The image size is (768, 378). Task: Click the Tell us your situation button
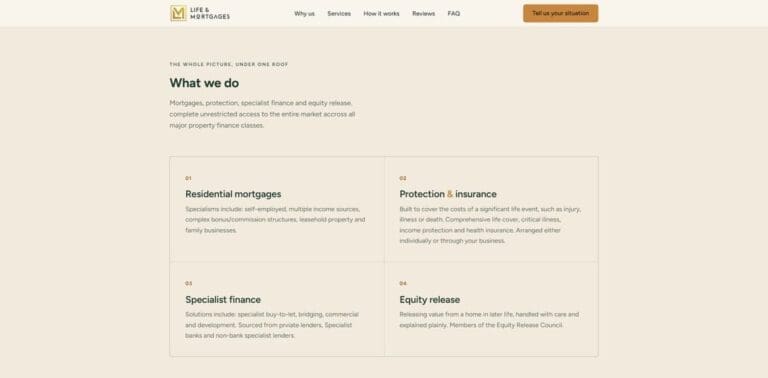(x=560, y=13)
